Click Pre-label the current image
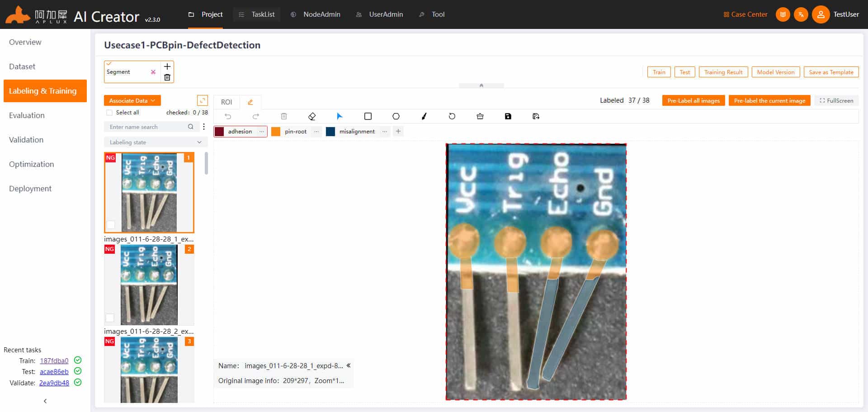 tap(769, 100)
